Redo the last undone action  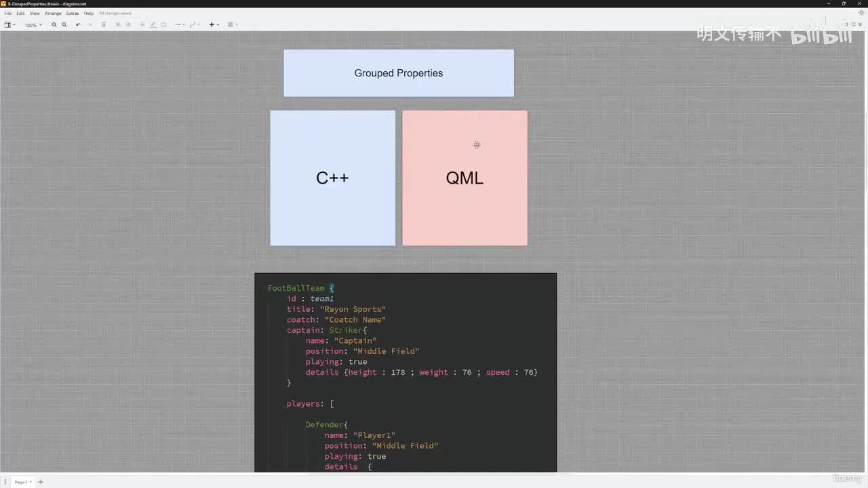[90, 25]
